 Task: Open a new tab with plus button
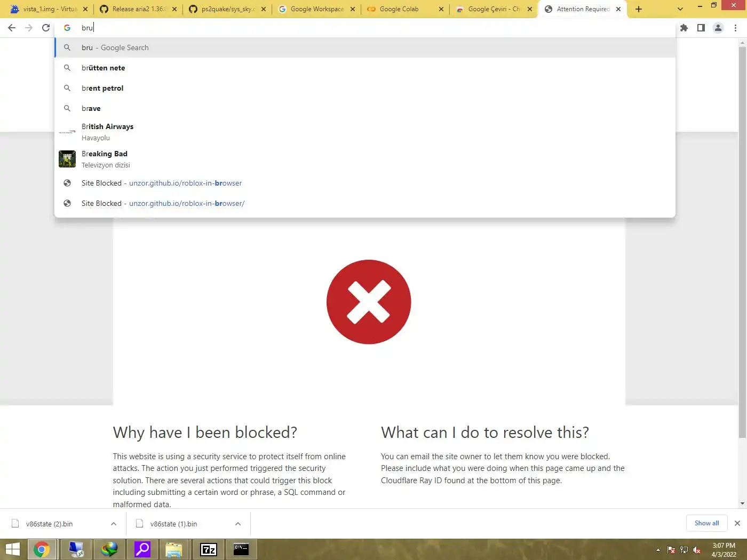click(x=639, y=9)
